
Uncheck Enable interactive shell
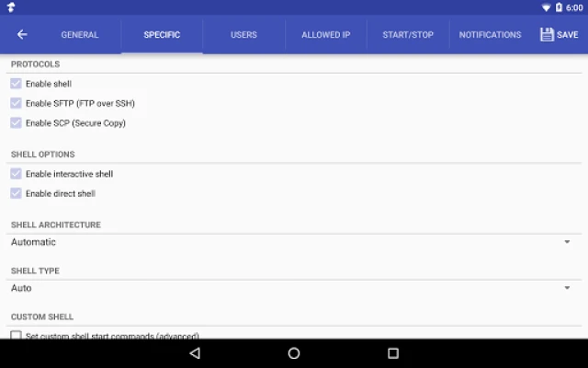point(16,174)
